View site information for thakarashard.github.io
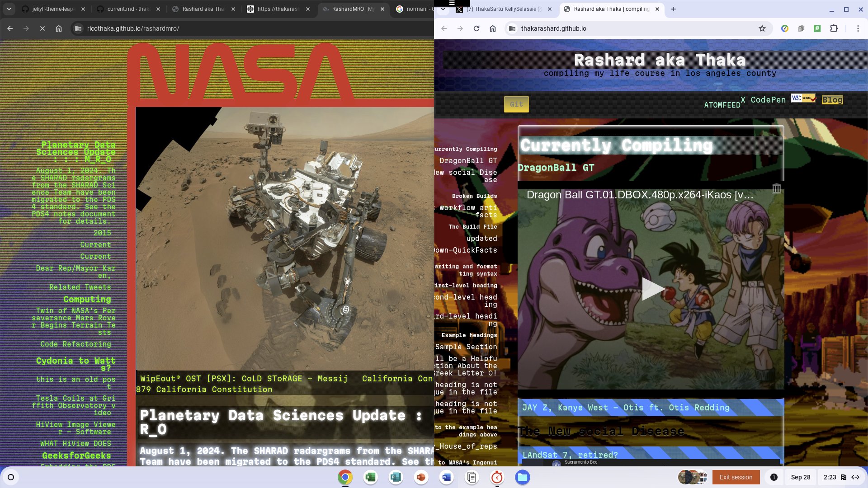 coord(512,28)
